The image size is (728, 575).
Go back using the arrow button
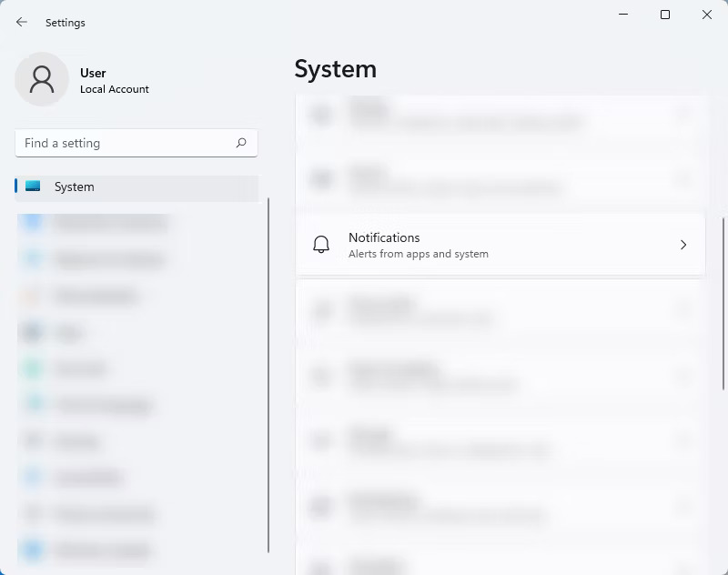click(x=21, y=22)
